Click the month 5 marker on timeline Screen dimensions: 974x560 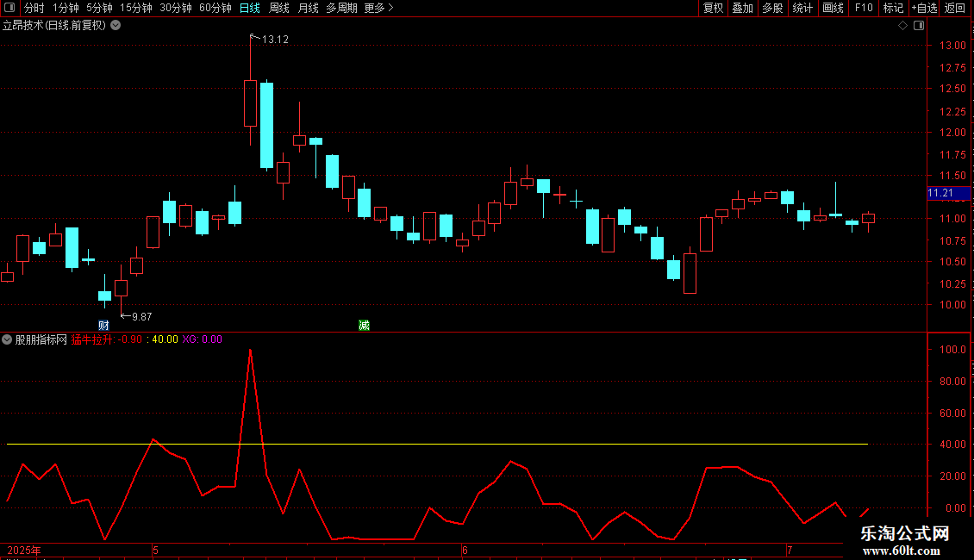pyautogui.click(x=155, y=551)
